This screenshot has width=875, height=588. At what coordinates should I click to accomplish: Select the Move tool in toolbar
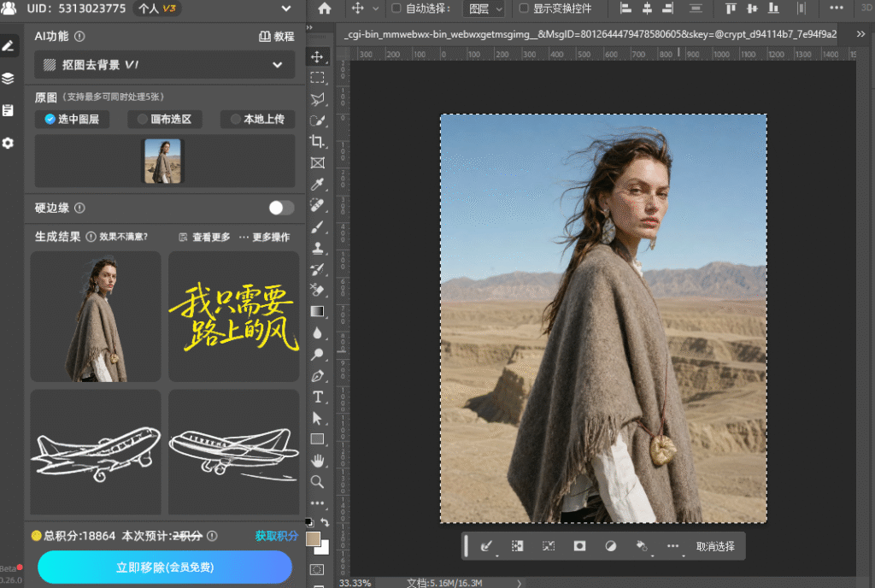point(317,57)
